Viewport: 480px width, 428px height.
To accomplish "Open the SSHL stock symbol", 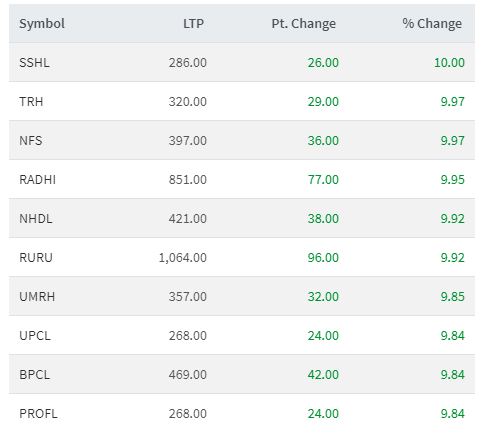I will [x=34, y=63].
